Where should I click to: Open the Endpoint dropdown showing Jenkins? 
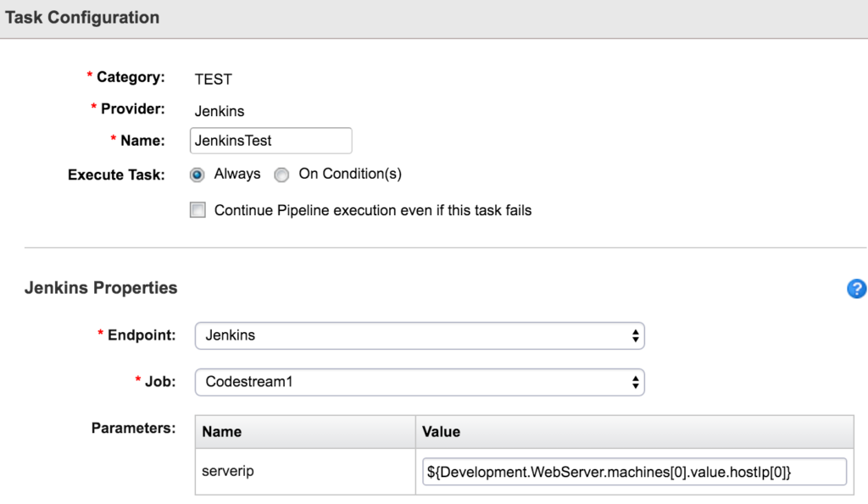point(420,335)
